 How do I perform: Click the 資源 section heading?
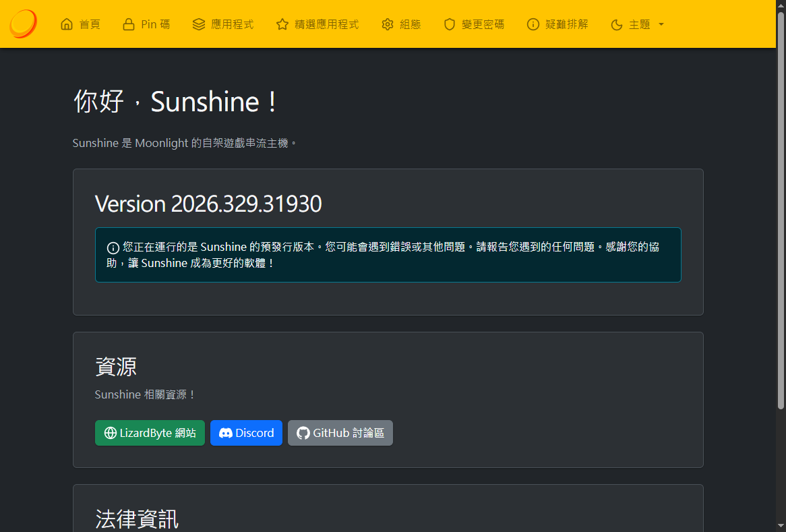[116, 367]
